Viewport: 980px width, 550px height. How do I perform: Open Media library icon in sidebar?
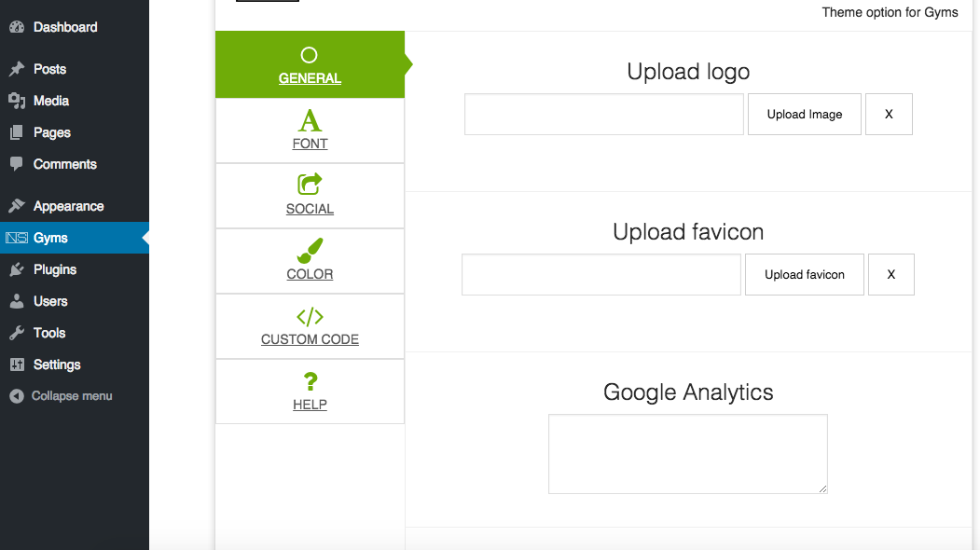click(x=17, y=101)
